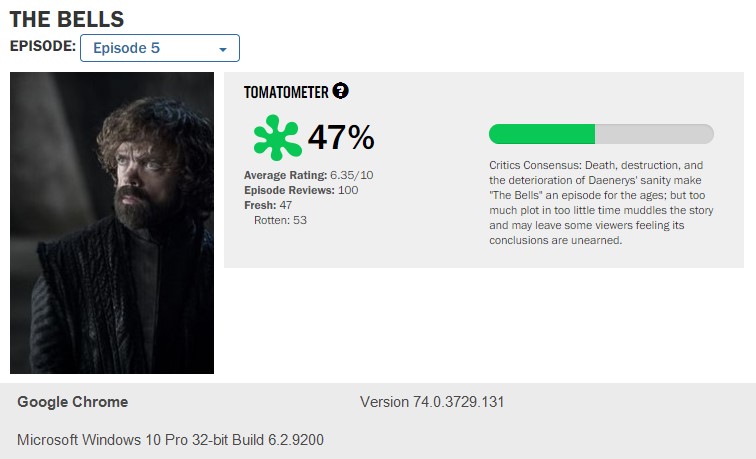
Task: Open the Episode 5 dropdown
Action: pos(159,48)
